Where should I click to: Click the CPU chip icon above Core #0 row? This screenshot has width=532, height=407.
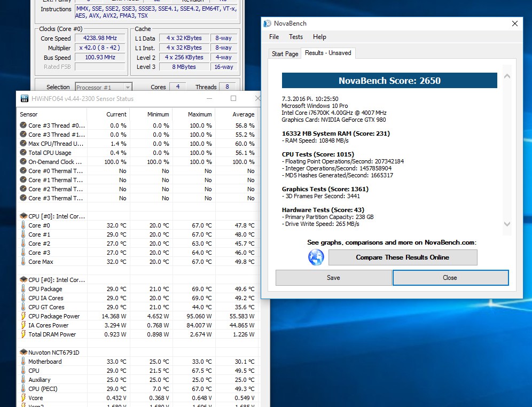[x=24, y=216]
